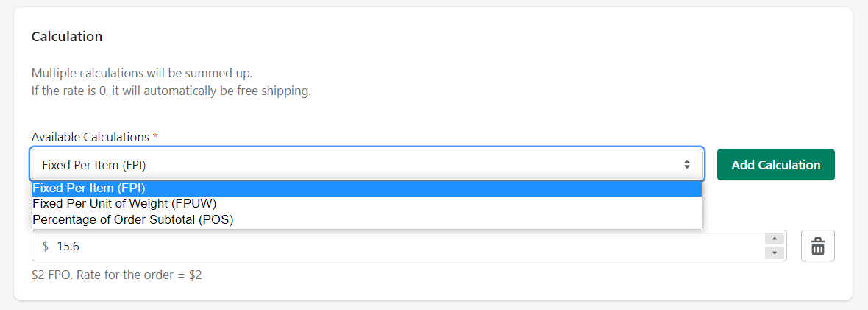The width and height of the screenshot is (868, 310).
Task: Click the green Add Calculation button
Action: (x=775, y=165)
